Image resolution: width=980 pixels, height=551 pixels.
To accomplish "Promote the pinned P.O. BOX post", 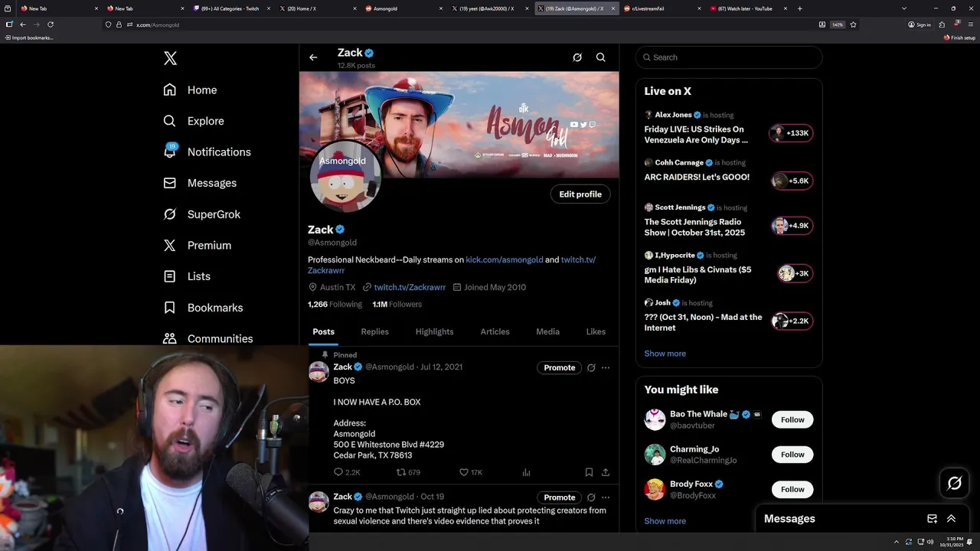I will pyautogui.click(x=559, y=368).
